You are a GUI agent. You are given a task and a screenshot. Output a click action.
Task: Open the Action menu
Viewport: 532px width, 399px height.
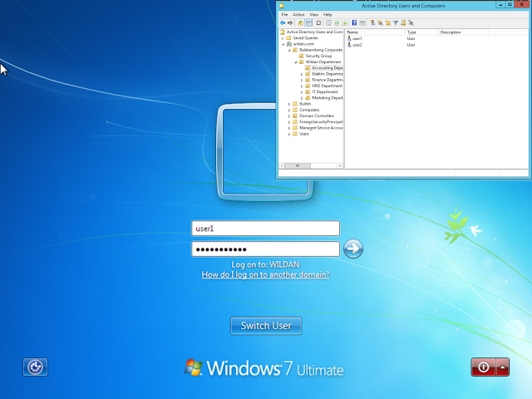pos(298,15)
